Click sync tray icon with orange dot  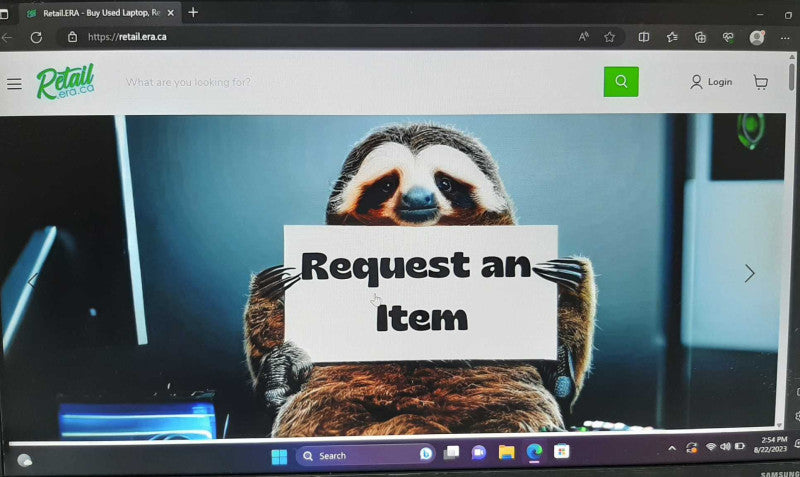pyautogui.click(x=691, y=447)
